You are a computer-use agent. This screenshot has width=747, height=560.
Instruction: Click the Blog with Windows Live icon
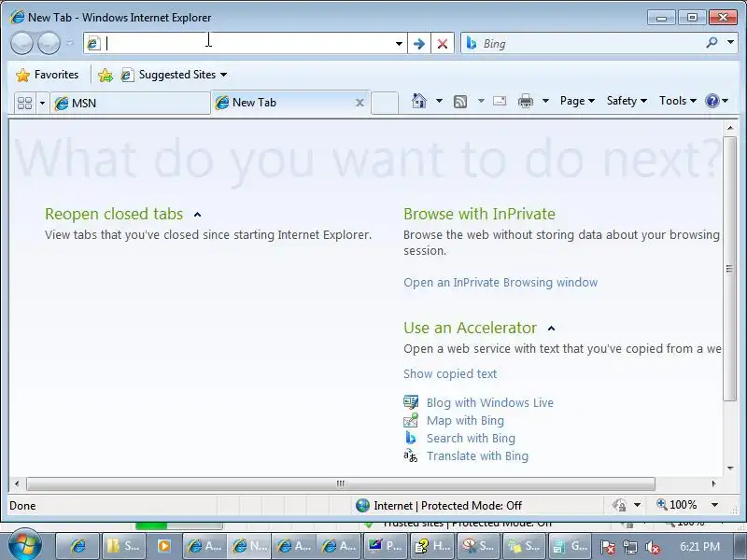pos(411,402)
